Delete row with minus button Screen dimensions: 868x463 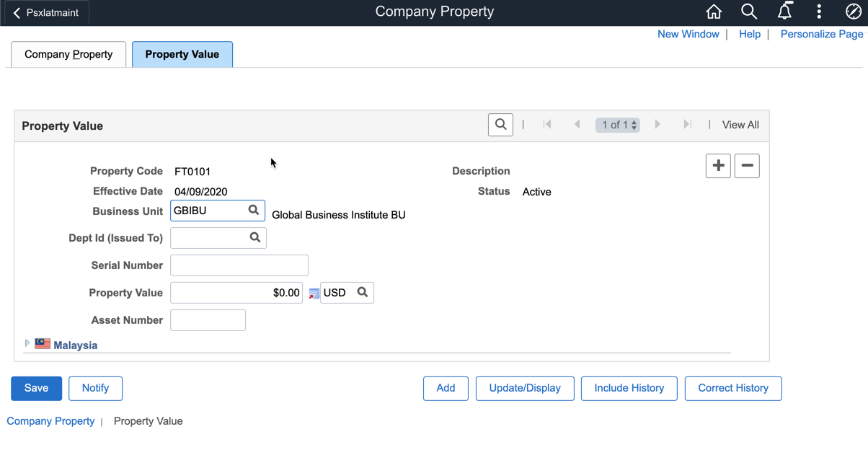point(747,166)
